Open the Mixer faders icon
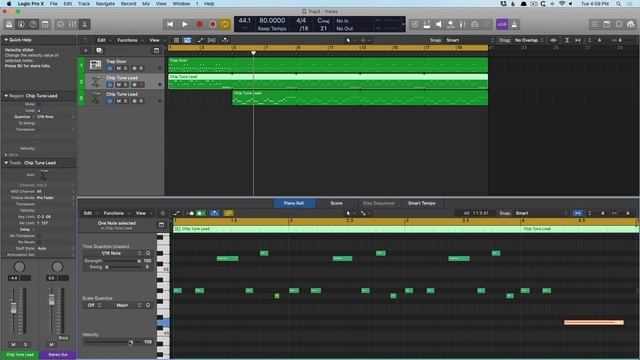The image size is (640, 360). pyautogui.click(x=72, y=24)
